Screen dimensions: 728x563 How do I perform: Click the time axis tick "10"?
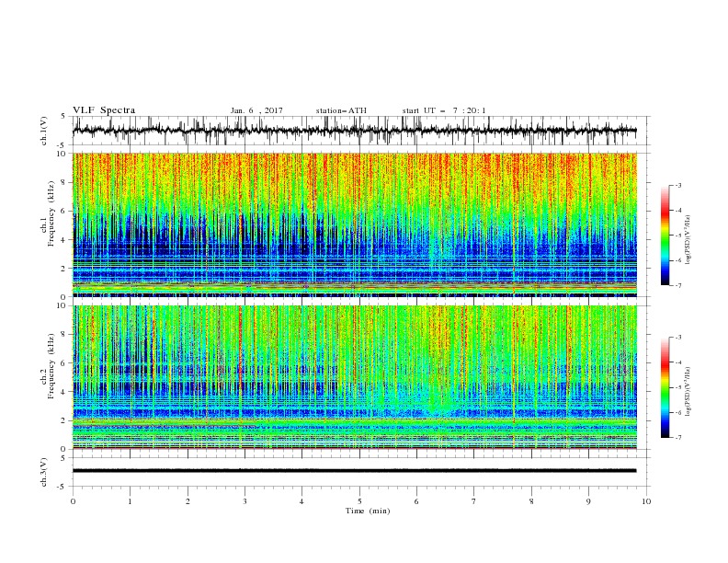(x=646, y=501)
